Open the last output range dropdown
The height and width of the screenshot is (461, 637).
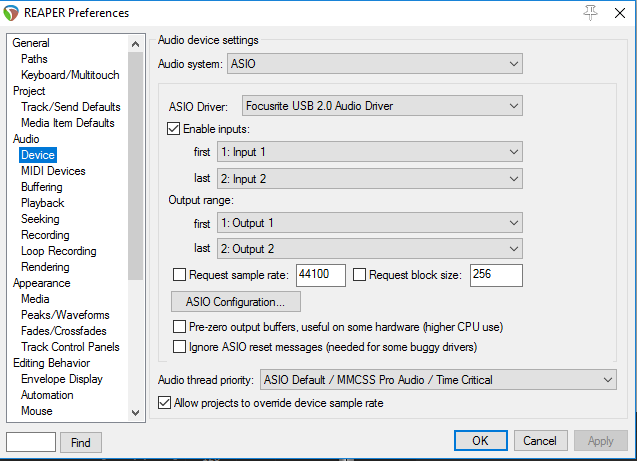pyautogui.click(x=370, y=249)
